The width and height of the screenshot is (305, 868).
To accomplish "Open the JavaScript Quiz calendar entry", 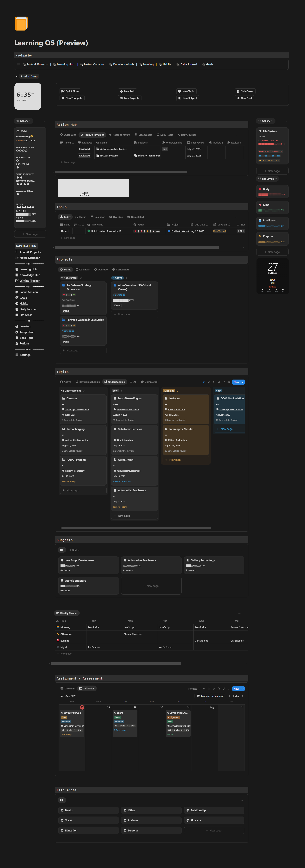I will pyautogui.click(x=72, y=724).
